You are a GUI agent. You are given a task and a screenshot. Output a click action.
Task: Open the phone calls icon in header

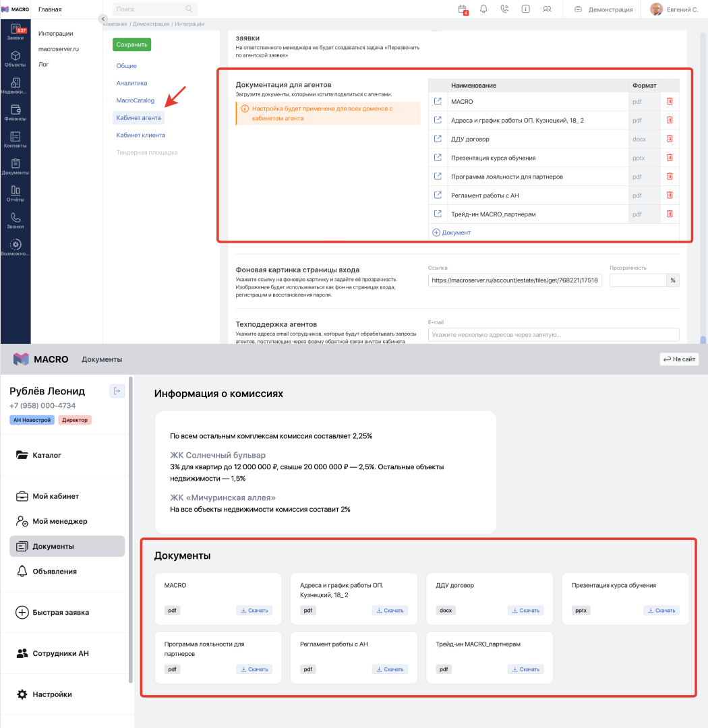(x=504, y=9)
